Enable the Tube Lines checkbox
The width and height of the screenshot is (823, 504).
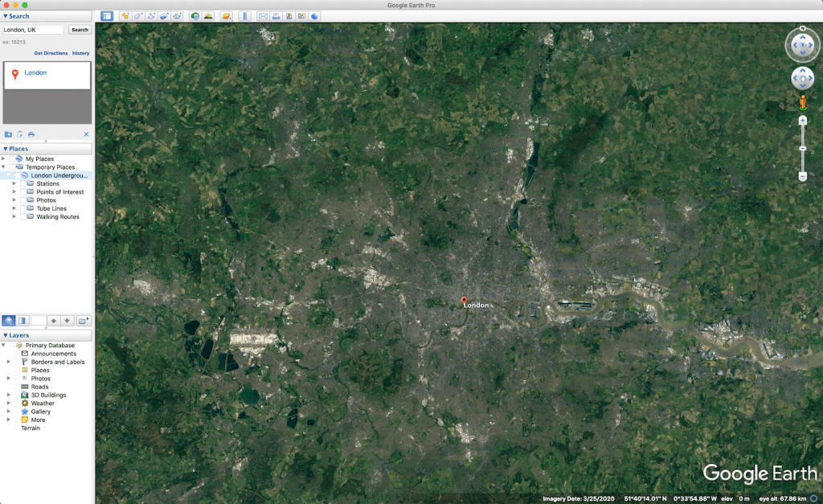pyautogui.click(x=23, y=208)
